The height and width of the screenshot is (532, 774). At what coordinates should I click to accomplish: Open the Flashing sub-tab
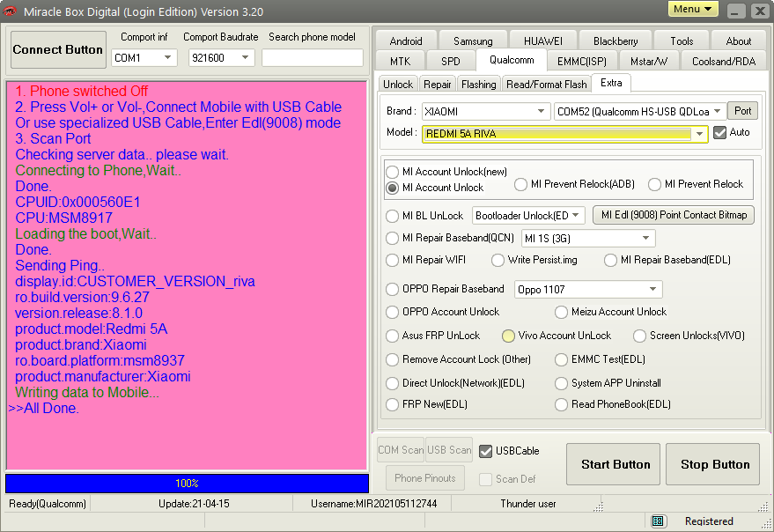479,84
